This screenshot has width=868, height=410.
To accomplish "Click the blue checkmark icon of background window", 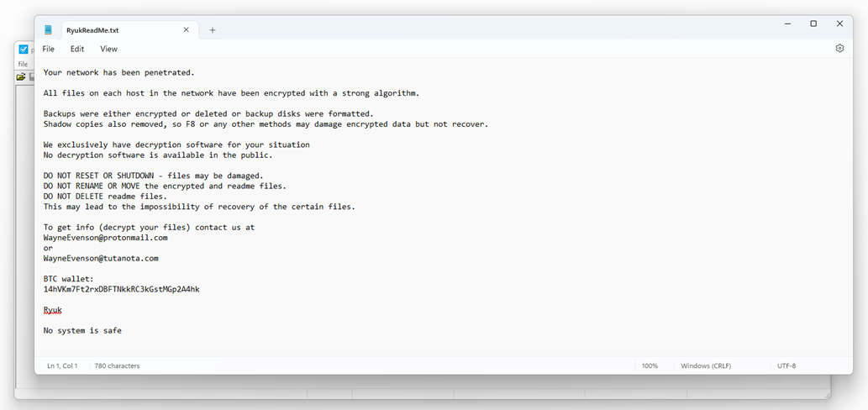I will coord(24,50).
